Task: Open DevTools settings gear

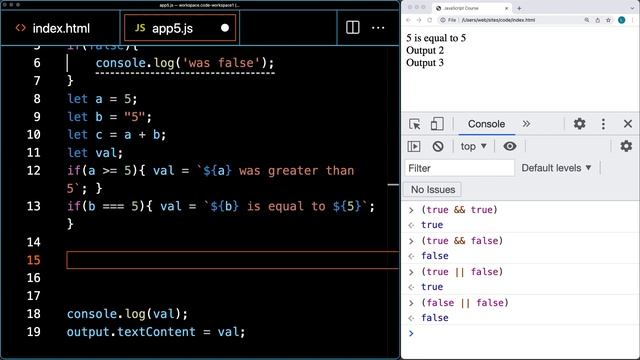Action: click(x=579, y=124)
